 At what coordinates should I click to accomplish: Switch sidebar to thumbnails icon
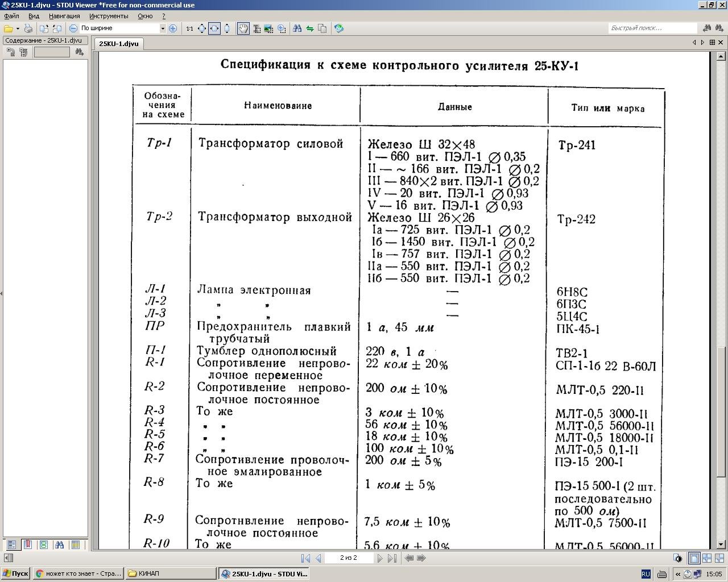(43, 544)
